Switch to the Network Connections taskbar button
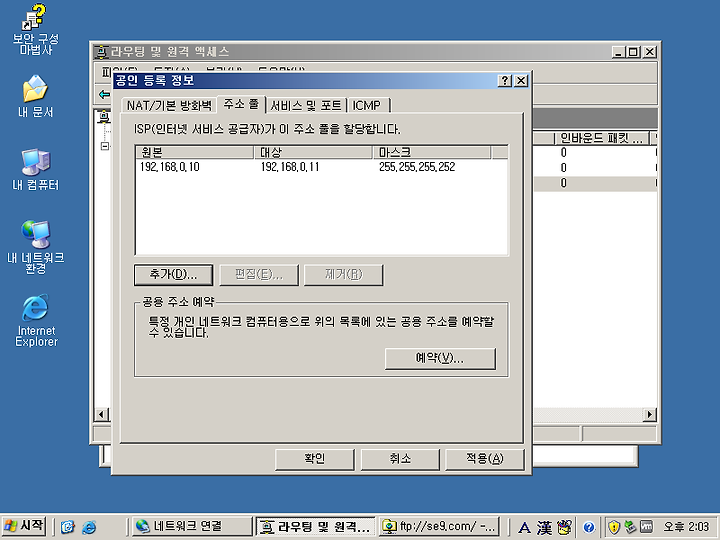Image resolution: width=720 pixels, height=540 pixels. (192, 526)
